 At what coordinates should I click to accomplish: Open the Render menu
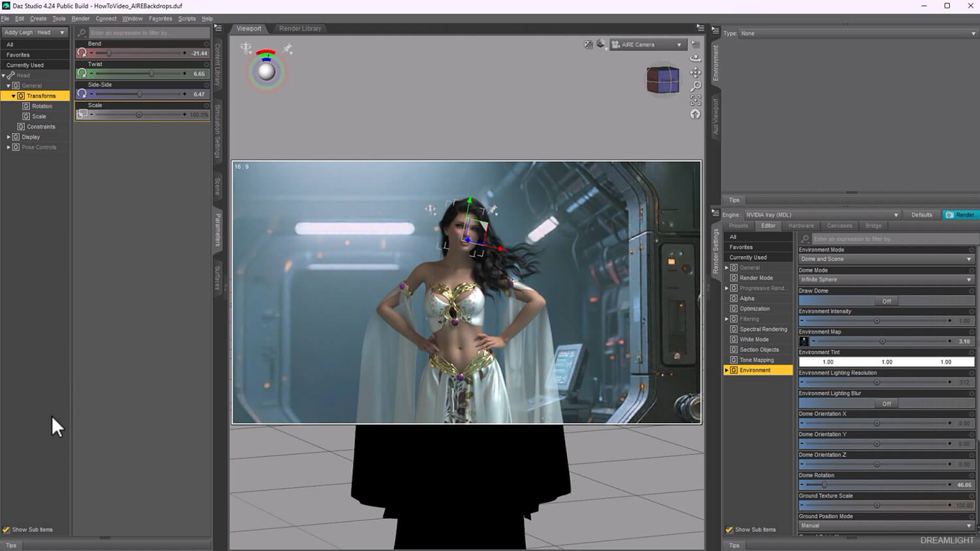pyautogui.click(x=80, y=18)
